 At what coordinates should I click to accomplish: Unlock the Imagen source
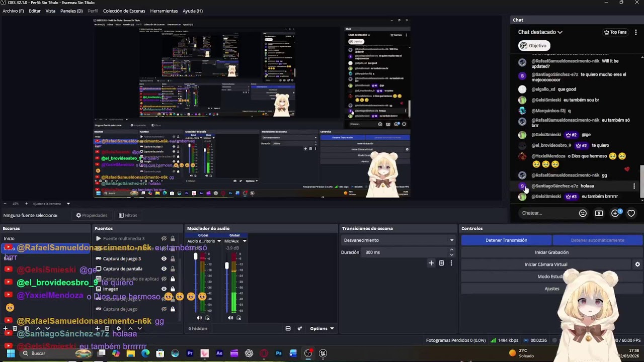click(x=173, y=289)
